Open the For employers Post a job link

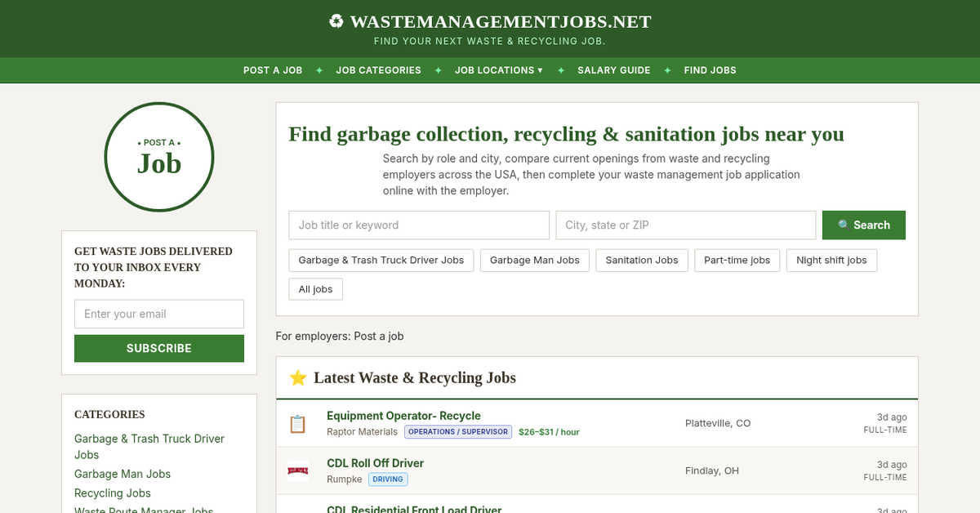point(379,337)
